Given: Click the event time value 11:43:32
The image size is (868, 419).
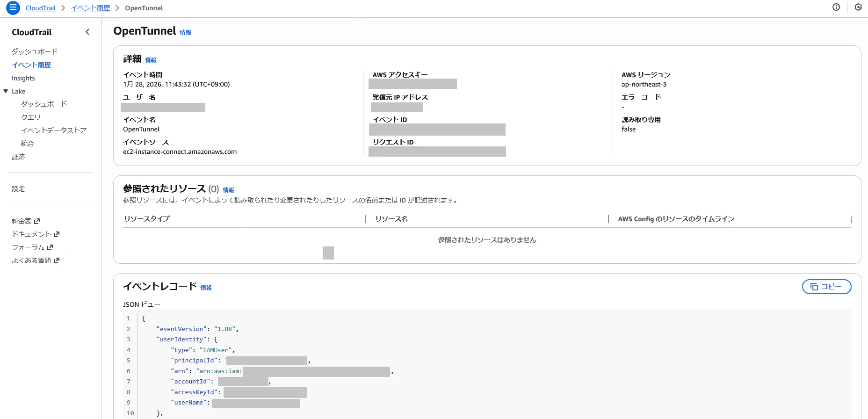Looking at the screenshot, I should [x=176, y=84].
